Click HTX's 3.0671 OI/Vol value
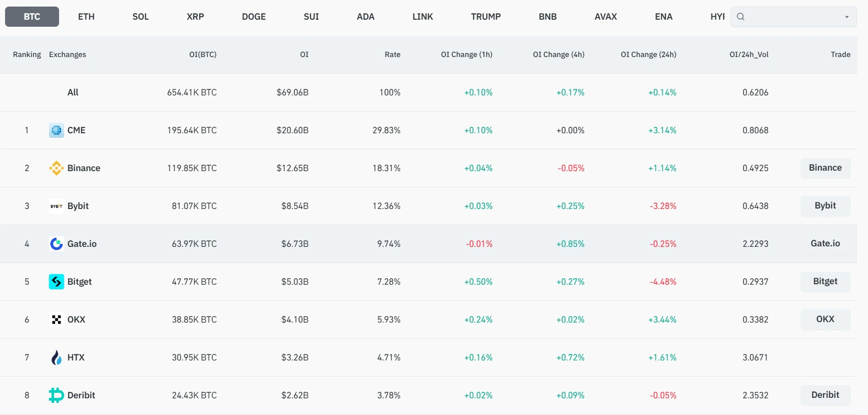This screenshot has height=415, width=868. pos(755,357)
